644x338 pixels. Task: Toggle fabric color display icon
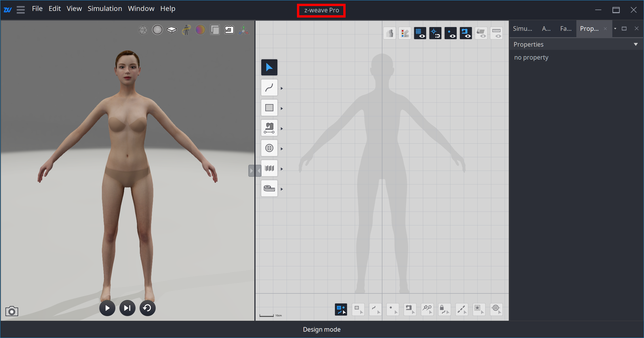[405, 33]
